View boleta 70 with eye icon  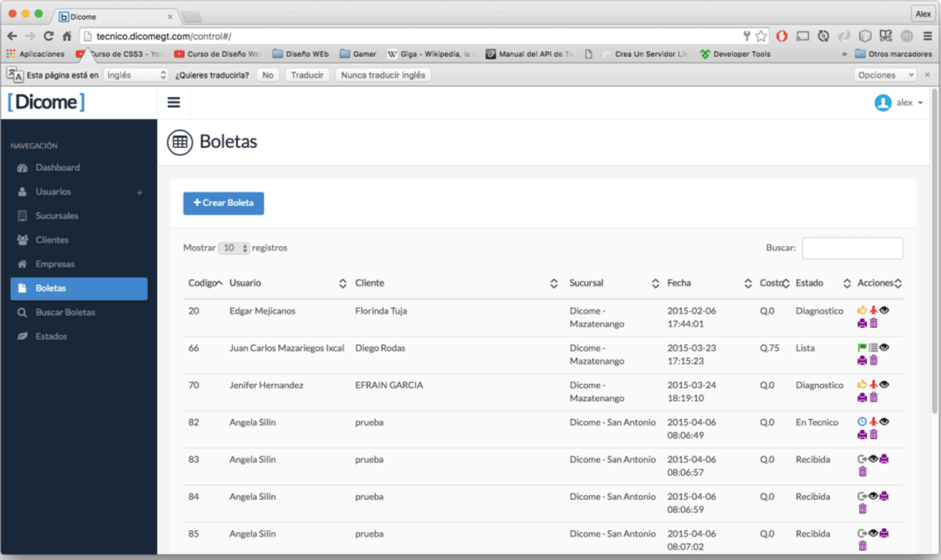pyautogui.click(x=884, y=385)
